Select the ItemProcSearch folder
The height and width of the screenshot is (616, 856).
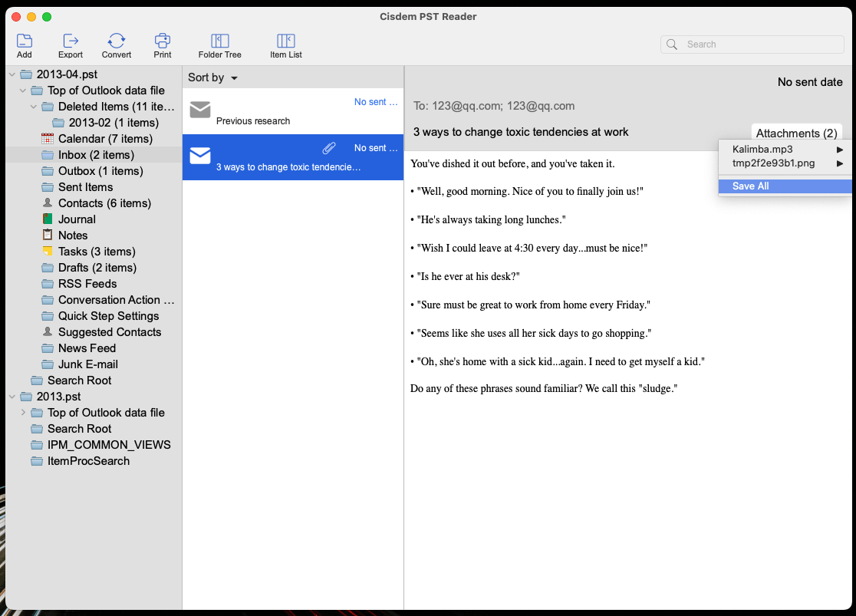click(x=88, y=461)
